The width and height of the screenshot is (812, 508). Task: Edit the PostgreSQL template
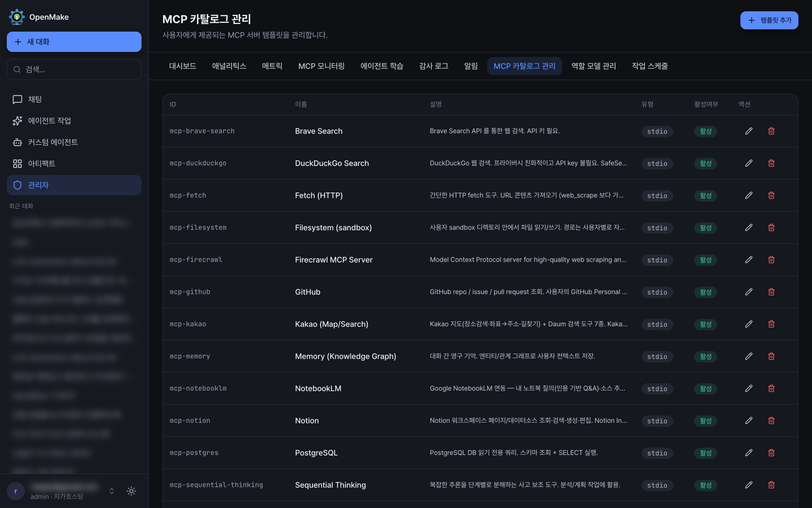[749, 453]
